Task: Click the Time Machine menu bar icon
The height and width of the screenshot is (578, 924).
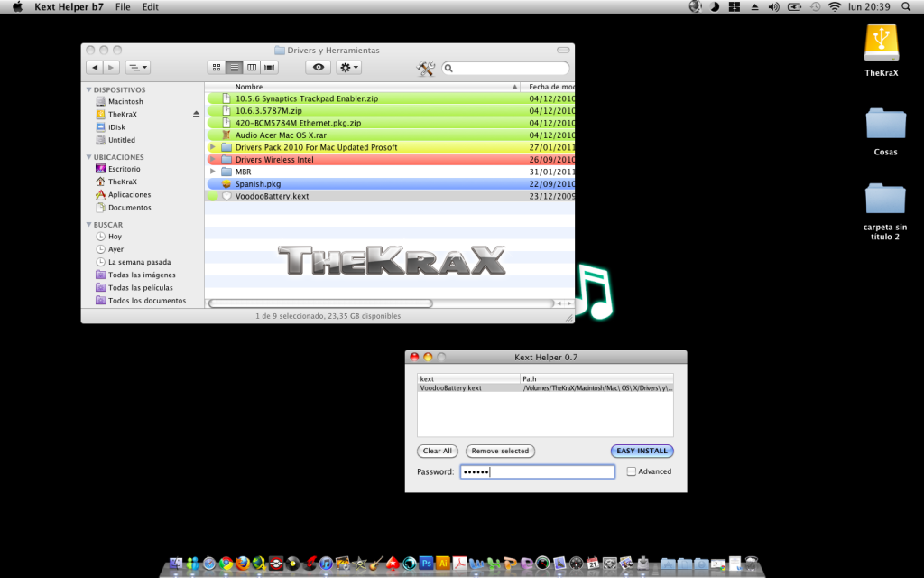Action: [815, 7]
